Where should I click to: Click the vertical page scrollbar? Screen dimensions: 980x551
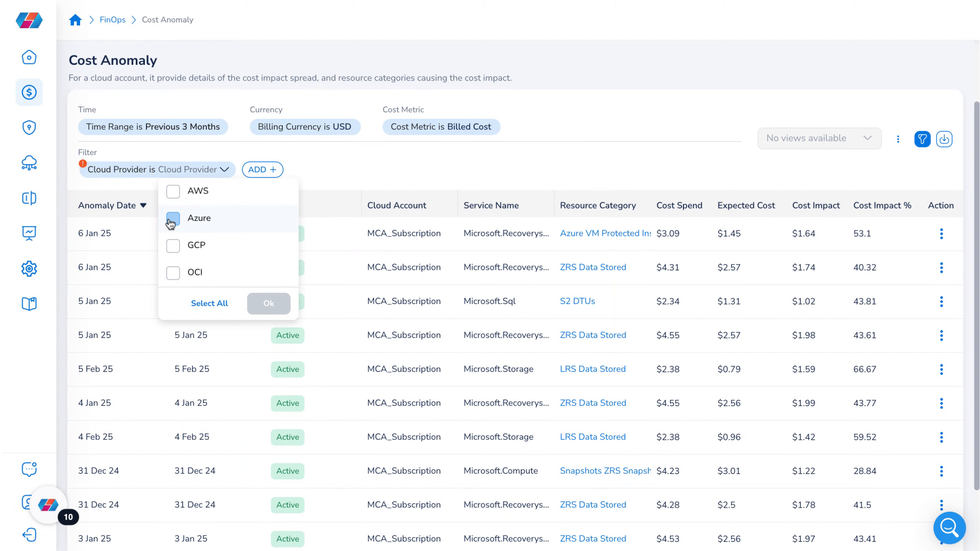pyautogui.click(x=976, y=296)
